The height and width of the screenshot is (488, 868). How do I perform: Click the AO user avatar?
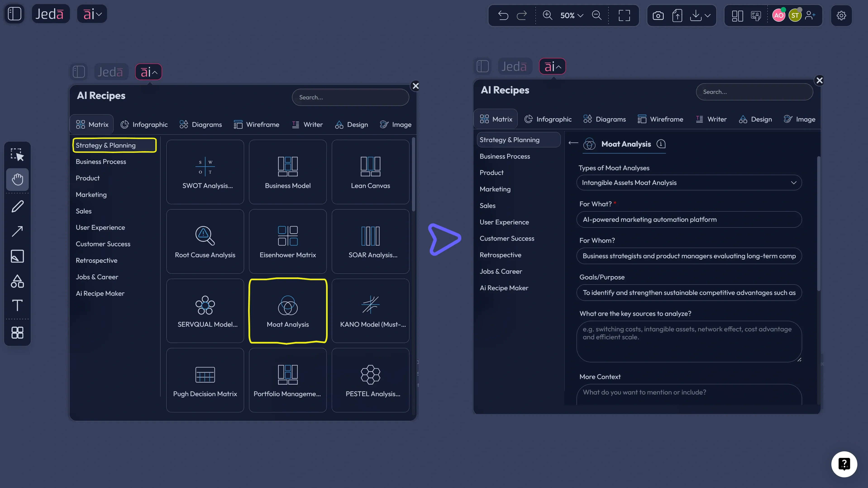[x=779, y=15]
